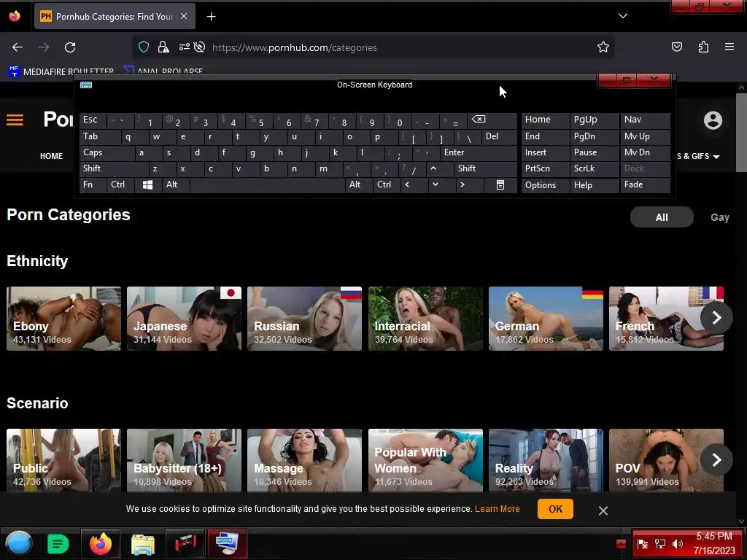747x560 pixels.
Task: Advance the Ethnicity row with next arrow
Action: point(716,318)
